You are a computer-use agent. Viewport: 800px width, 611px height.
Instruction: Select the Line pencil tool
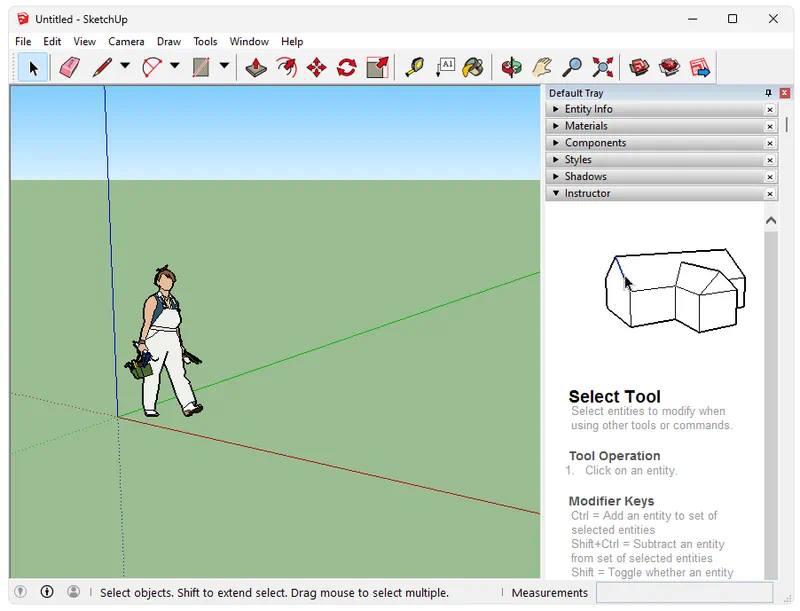point(103,68)
